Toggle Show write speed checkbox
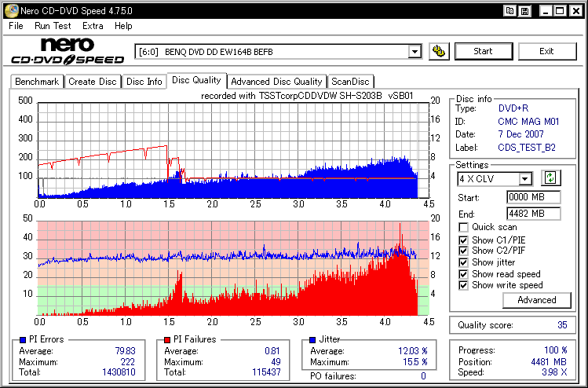Image resolution: width=588 pixels, height=388 pixels. (x=464, y=285)
